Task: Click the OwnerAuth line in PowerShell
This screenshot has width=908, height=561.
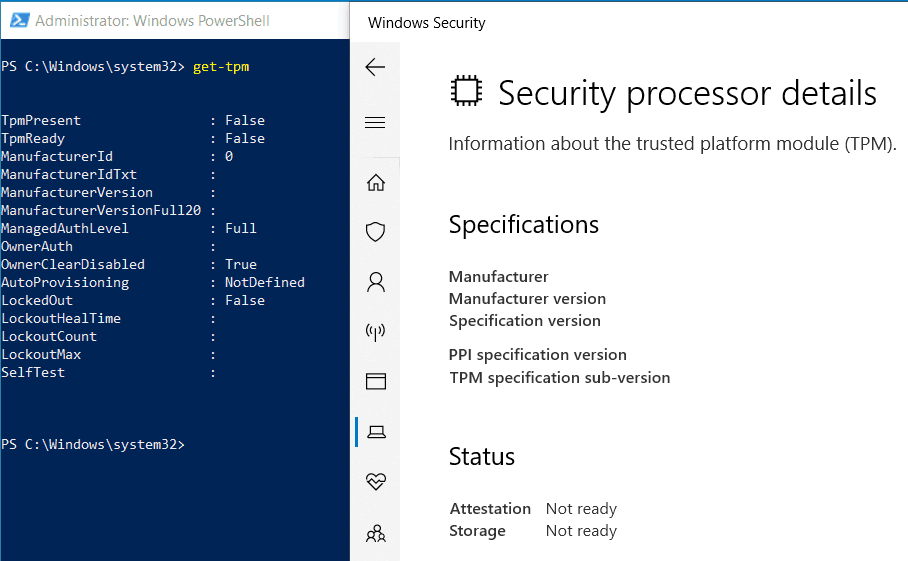Action: 109,246
